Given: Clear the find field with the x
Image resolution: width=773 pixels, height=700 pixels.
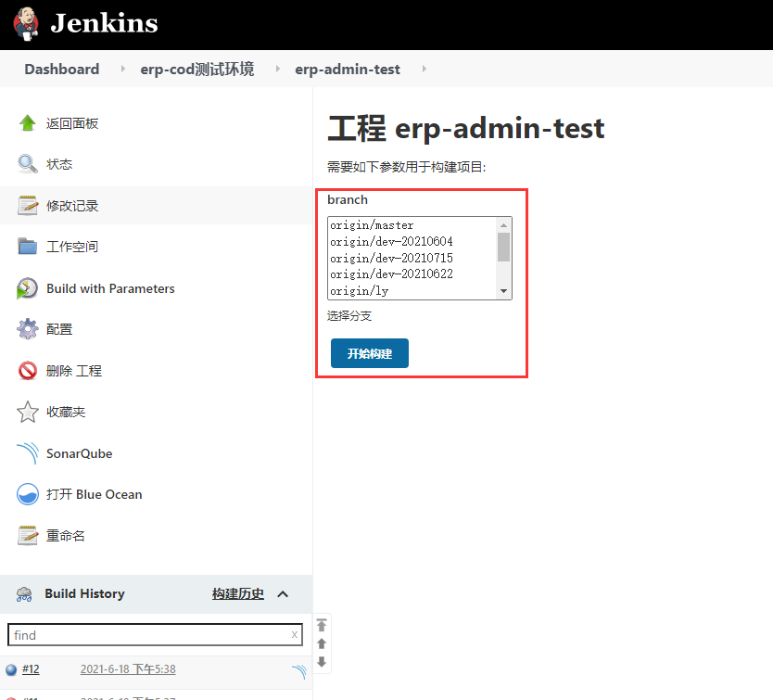Looking at the screenshot, I should pos(295,634).
